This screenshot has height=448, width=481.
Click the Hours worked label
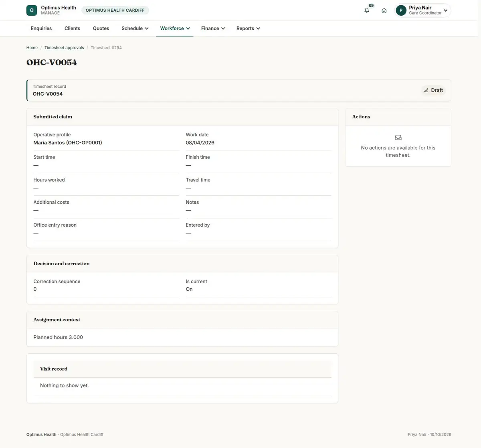pyautogui.click(x=49, y=180)
